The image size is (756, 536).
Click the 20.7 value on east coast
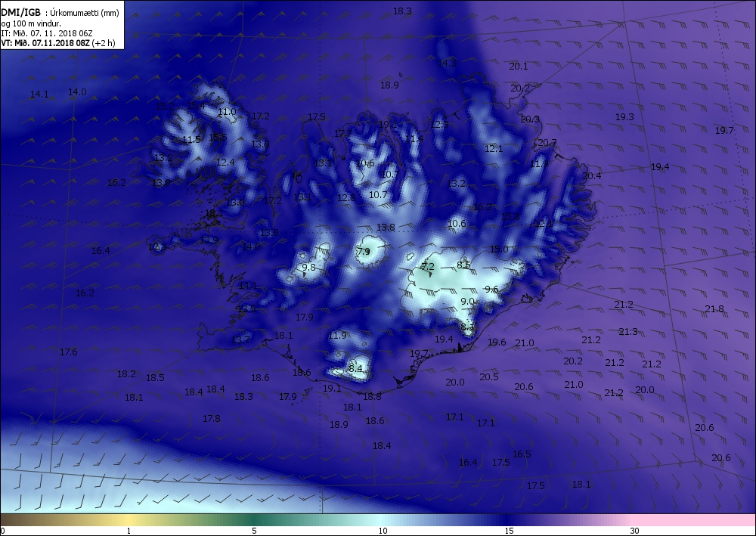547,143
